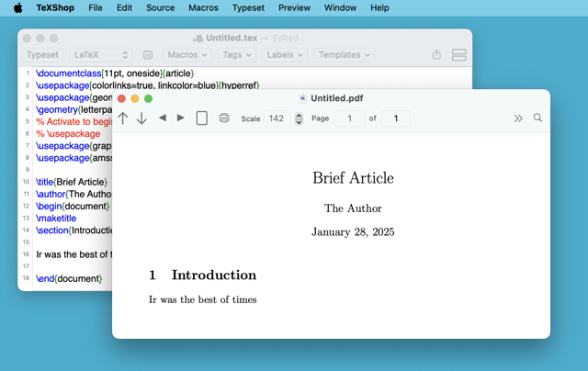Image resolution: width=588 pixels, height=371 pixels.
Task: Click the forward triangle in PDF toolbar
Action: pos(180,118)
